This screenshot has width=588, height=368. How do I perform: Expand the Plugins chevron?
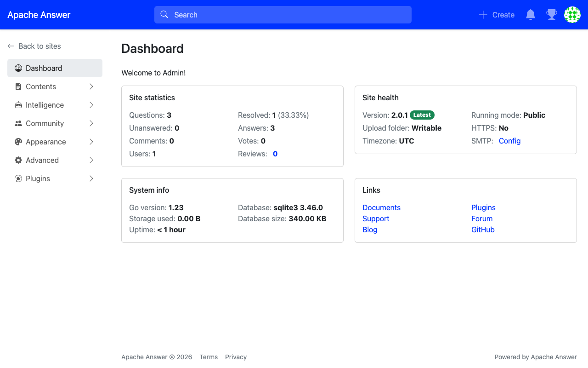click(x=91, y=178)
